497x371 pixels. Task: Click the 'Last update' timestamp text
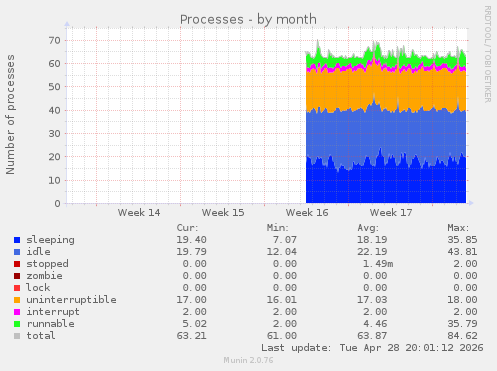372,348
